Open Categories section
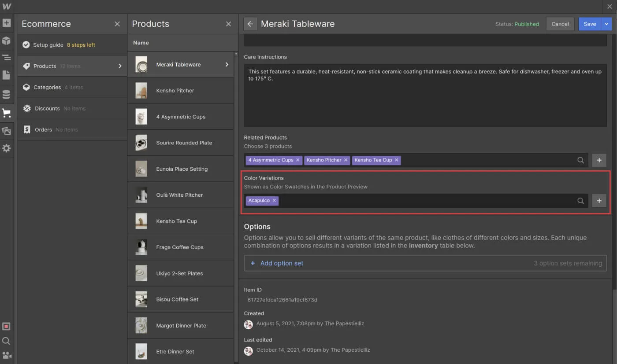Screen dimensions: 617x364 click(x=72, y=87)
